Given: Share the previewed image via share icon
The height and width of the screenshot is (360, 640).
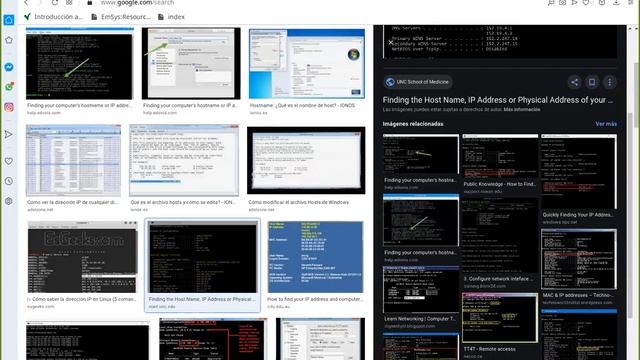Looking at the screenshot, I should [x=574, y=82].
